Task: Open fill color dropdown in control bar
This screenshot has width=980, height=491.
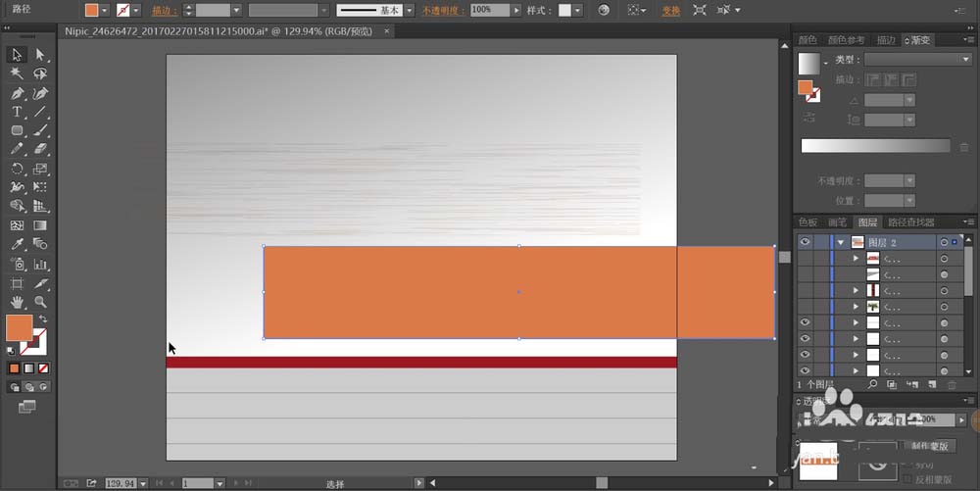Action: 105,10
